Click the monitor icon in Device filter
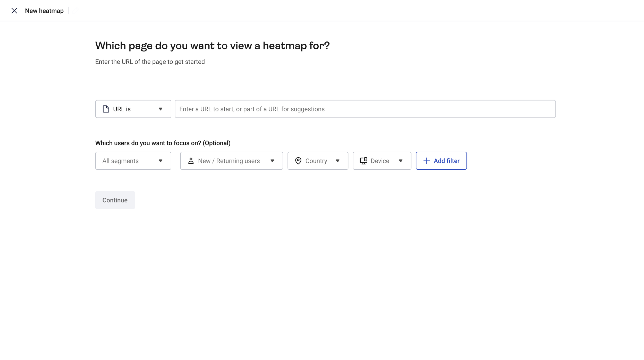Image resolution: width=644 pixels, height=360 pixels. pyautogui.click(x=363, y=161)
